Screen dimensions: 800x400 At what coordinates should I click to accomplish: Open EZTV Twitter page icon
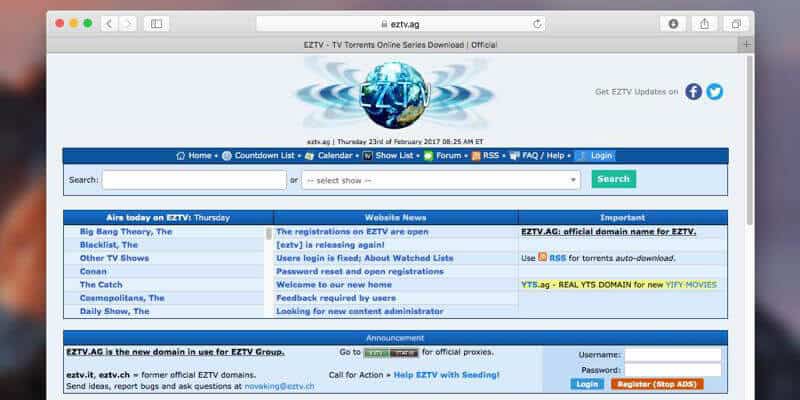click(715, 92)
